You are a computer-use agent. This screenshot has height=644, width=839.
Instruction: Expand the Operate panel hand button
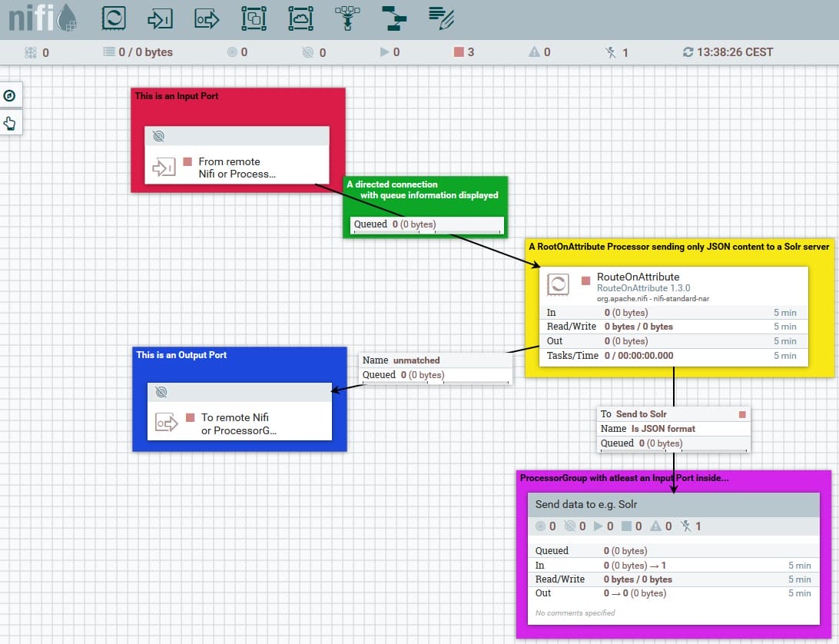pos(9,122)
